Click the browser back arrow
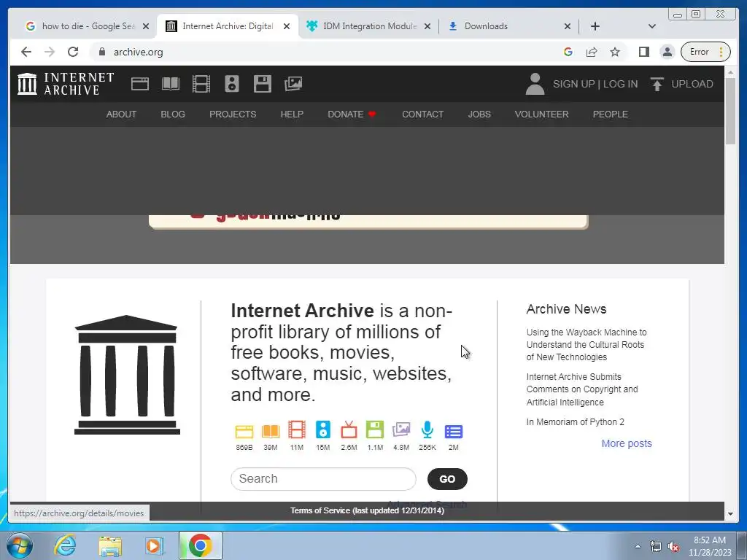747x560 pixels. pyautogui.click(x=26, y=52)
